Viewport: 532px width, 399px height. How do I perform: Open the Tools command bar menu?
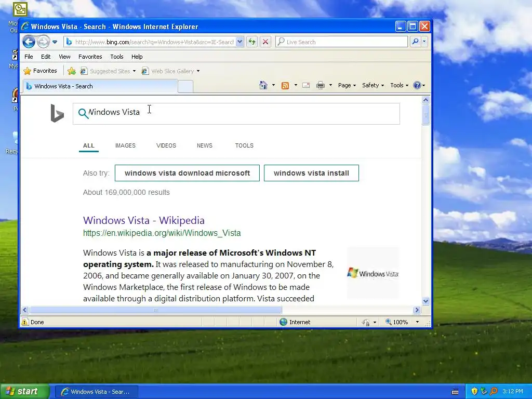coord(400,85)
